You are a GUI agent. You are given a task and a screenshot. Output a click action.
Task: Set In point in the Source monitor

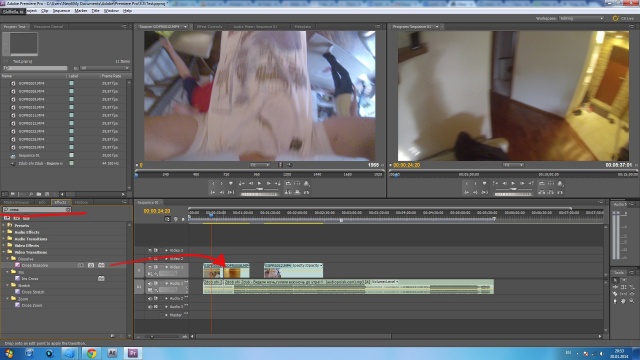[x=213, y=184]
